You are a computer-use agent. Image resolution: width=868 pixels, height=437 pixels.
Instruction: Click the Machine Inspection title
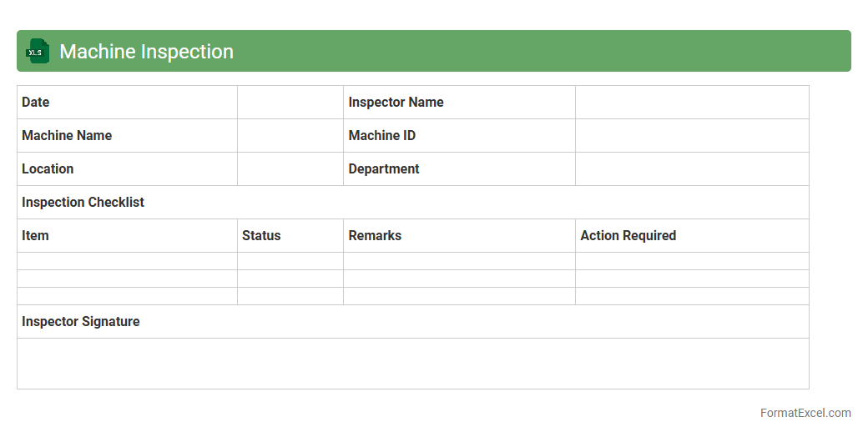tap(146, 52)
